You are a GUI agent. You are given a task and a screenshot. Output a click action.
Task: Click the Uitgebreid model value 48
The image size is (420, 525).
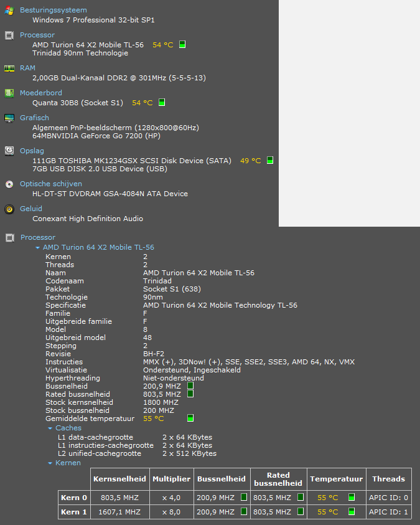[x=147, y=338]
